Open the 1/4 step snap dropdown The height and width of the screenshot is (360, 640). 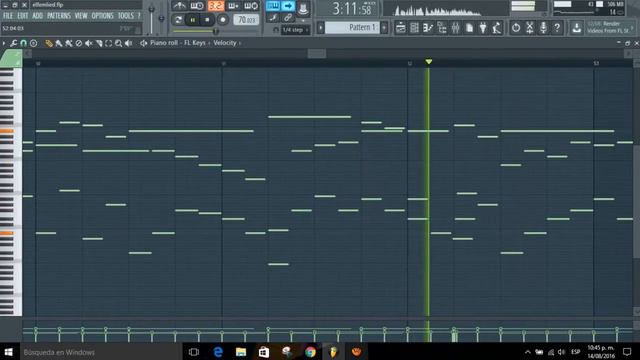point(295,30)
